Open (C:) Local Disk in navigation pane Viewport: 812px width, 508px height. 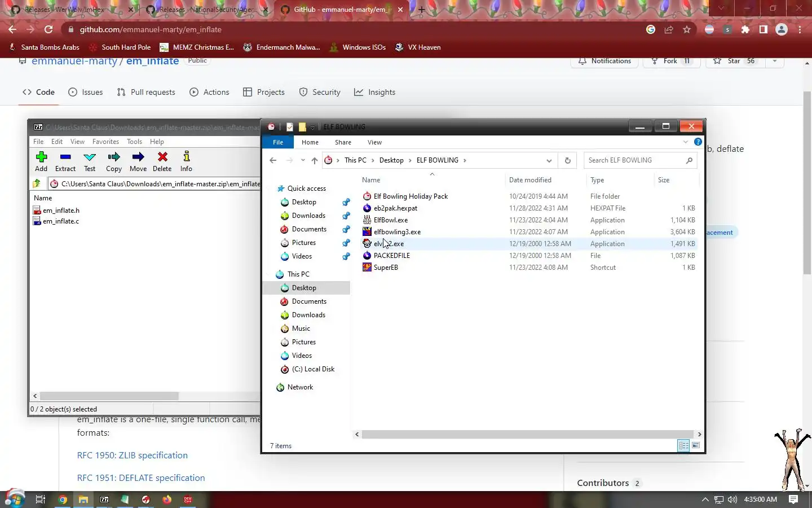point(313,369)
